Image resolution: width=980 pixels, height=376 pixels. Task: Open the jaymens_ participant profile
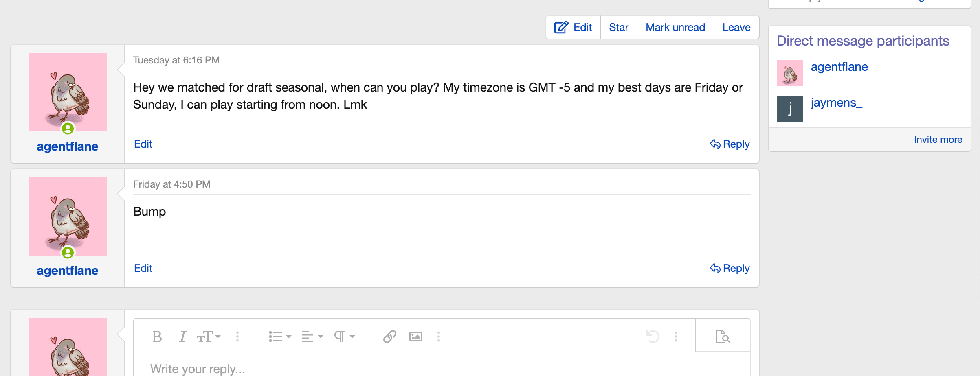[837, 103]
